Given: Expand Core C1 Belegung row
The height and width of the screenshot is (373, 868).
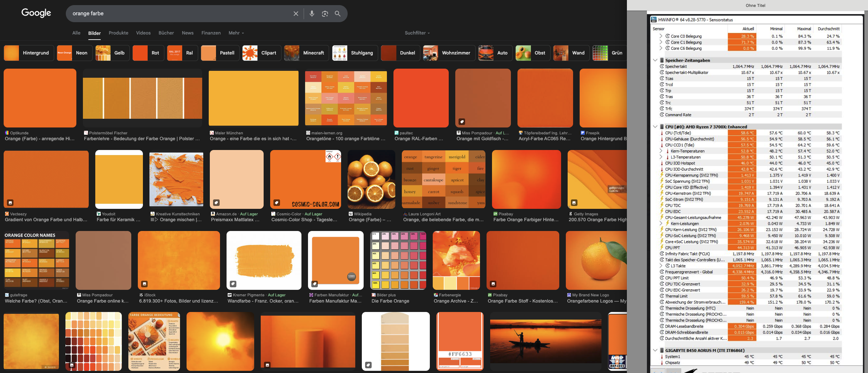Looking at the screenshot, I should (x=661, y=42).
